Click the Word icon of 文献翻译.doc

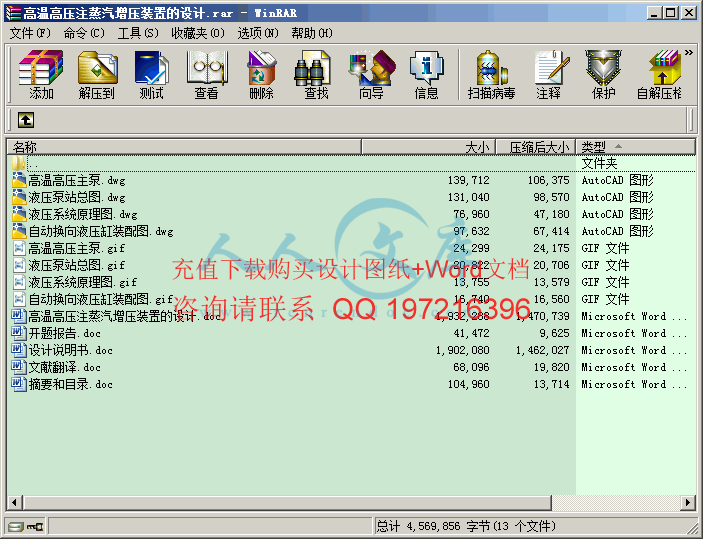[x=19, y=367]
